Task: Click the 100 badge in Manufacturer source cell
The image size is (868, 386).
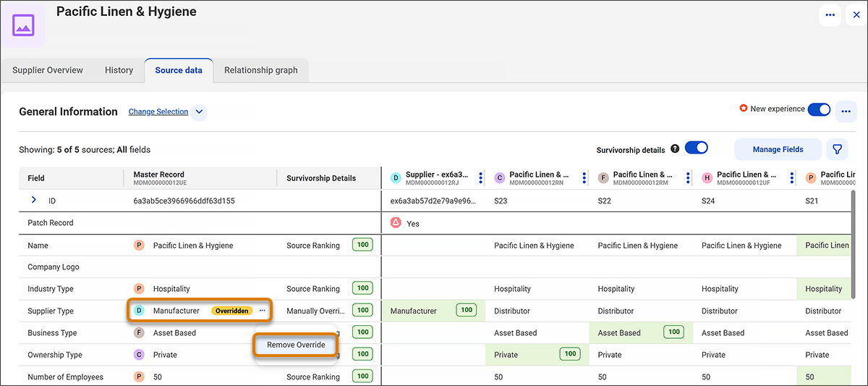Action: 466,310
